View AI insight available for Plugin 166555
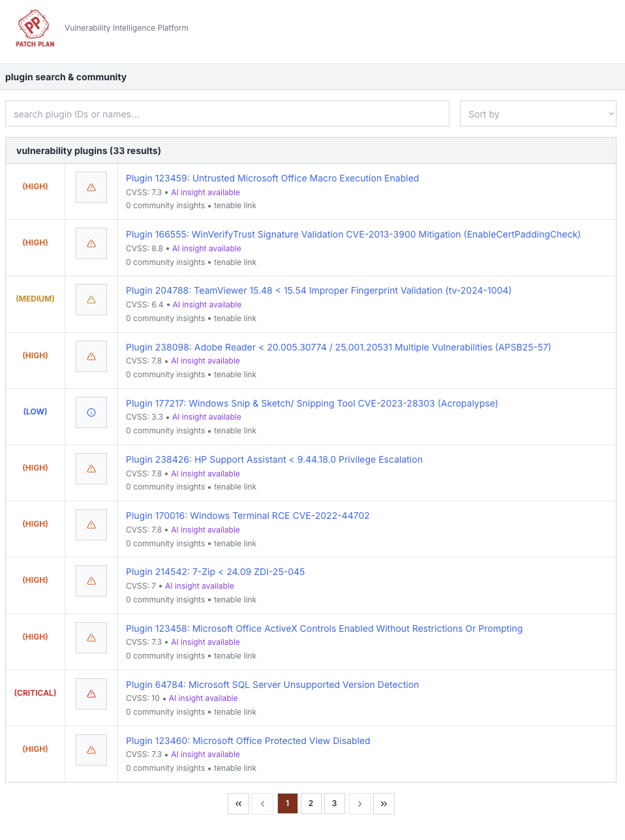The image size is (625, 840). tap(207, 249)
